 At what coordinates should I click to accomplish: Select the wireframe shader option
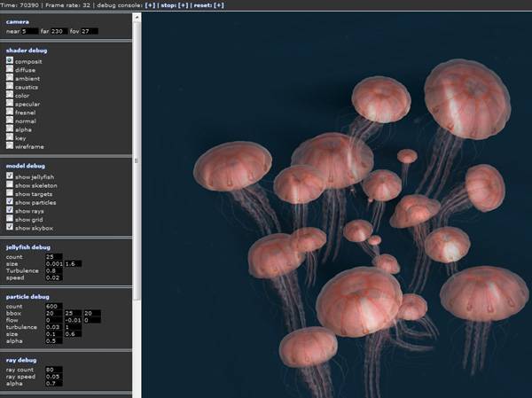(10, 146)
